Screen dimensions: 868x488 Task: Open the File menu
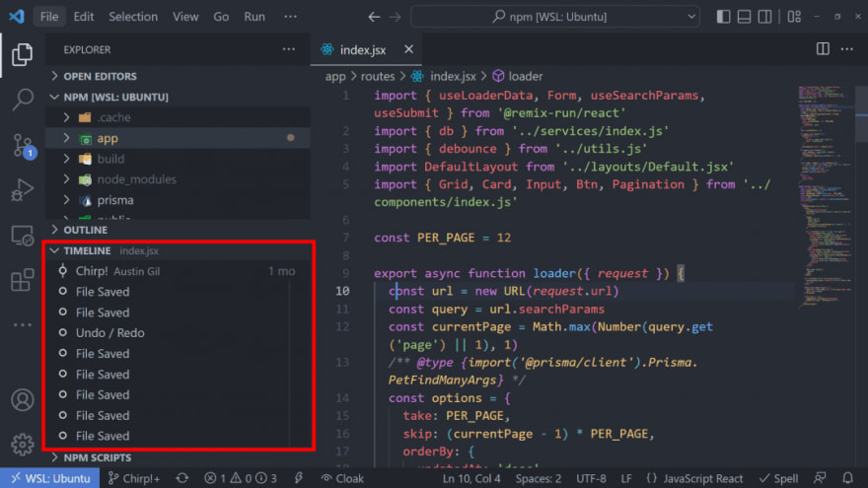pos(49,17)
